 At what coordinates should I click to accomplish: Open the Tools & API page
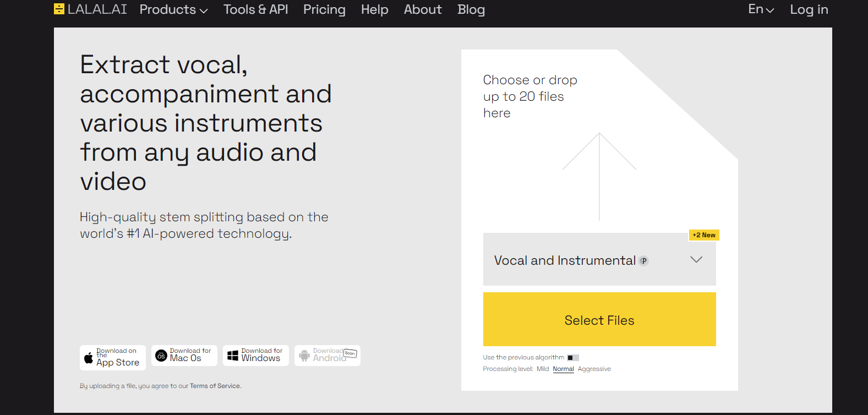[x=255, y=9]
